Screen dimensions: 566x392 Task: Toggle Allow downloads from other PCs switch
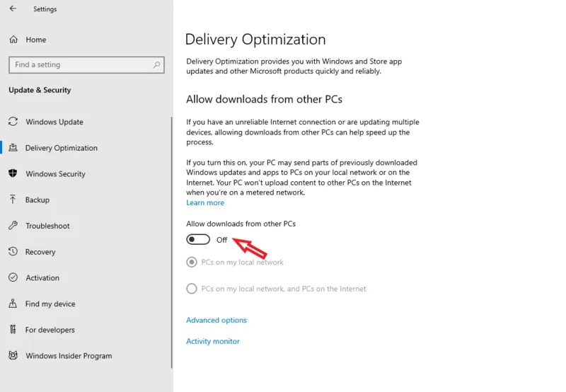198,239
